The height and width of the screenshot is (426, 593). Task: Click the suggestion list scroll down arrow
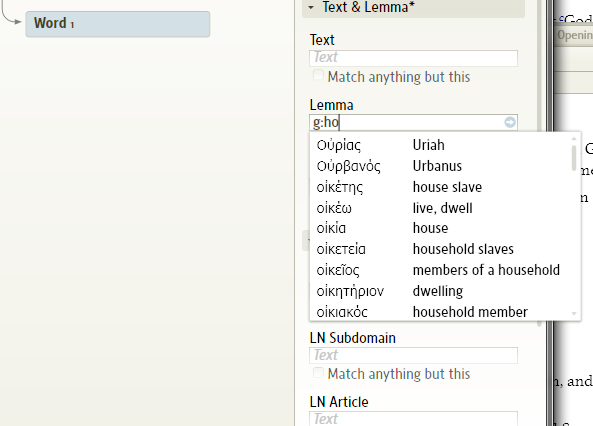[574, 314]
